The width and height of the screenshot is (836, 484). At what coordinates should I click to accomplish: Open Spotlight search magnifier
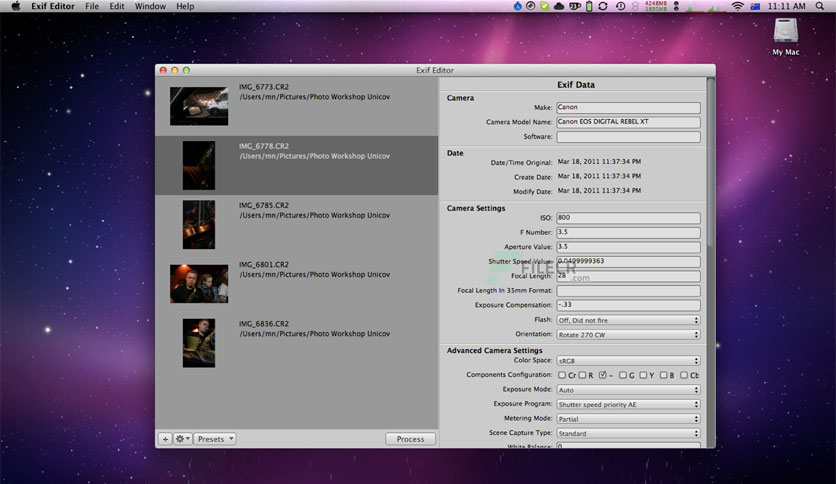pos(819,6)
